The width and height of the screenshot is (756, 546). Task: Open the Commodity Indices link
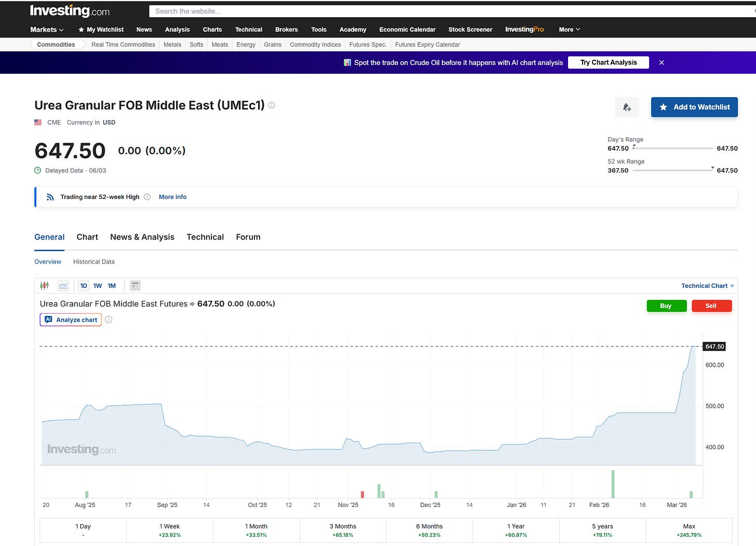315,45
